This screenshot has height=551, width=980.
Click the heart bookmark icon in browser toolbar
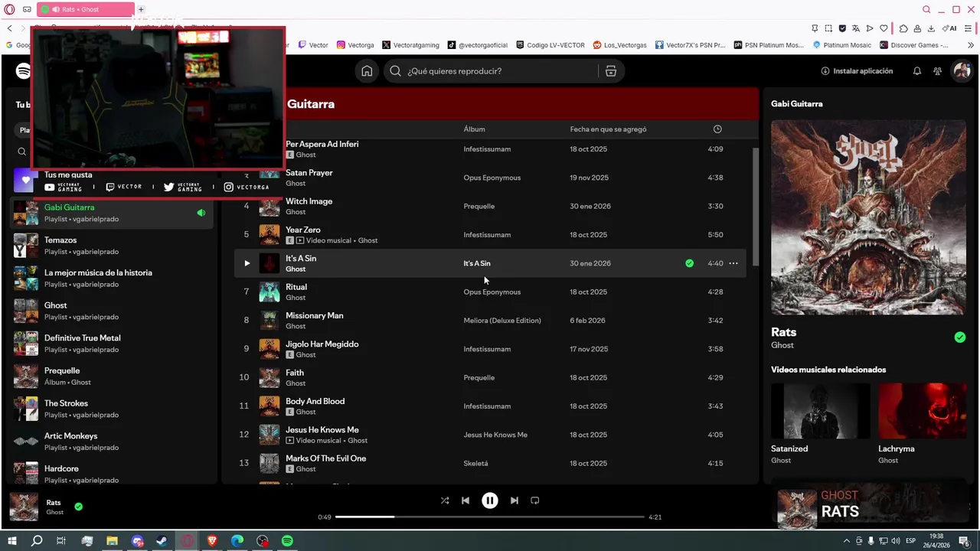[884, 28]
